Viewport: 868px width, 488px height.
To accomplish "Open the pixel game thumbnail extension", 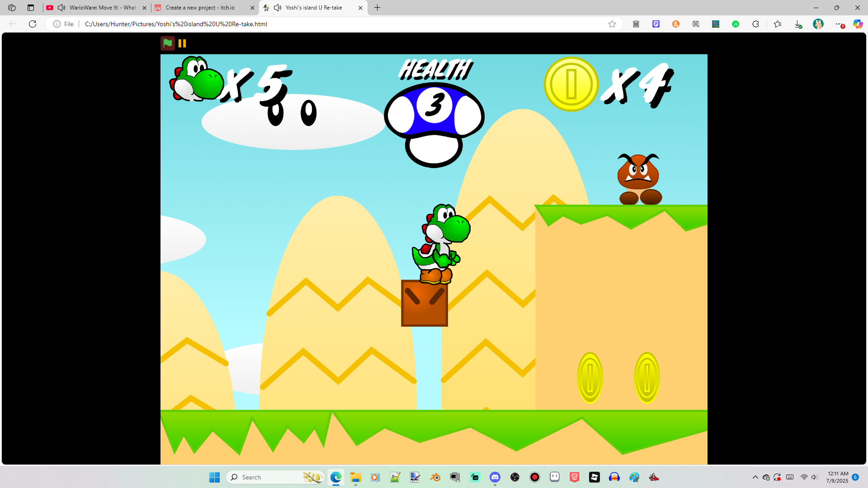I will pos(716,24).
